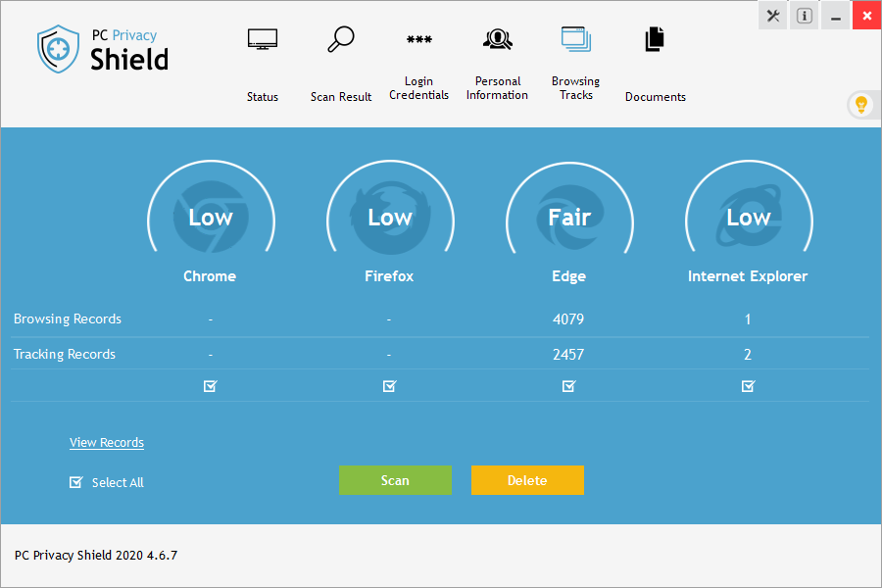Image resolution: width=882 pixels, height=588 pixels.
Task: Open the Documents pages icon
Action: click(655, 39)
